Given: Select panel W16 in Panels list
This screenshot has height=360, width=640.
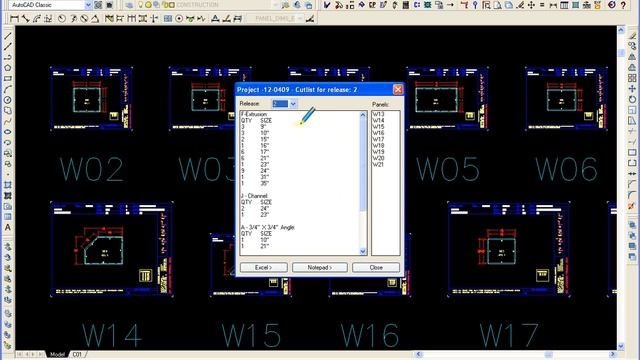Looking at the screenshot, I should point(378,133).
